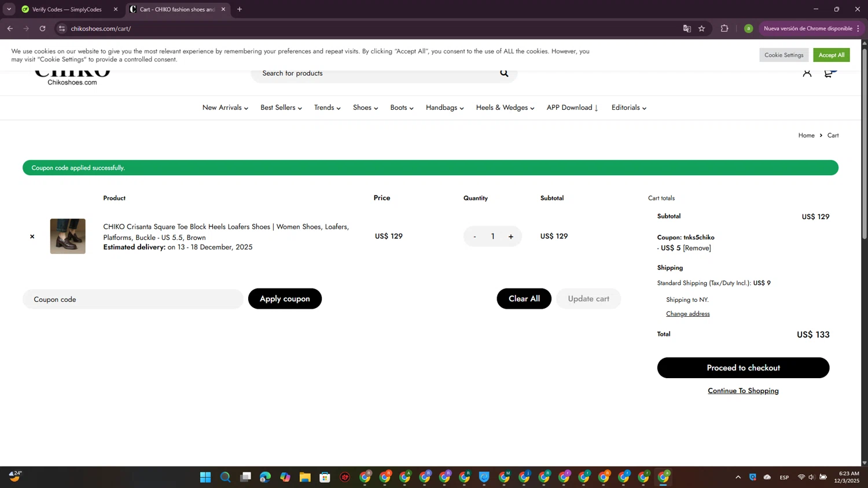Remove the Crisanta loafers from cart
The width and height of the screenshot is (868, 488).
pyautogui.click(x=32, y=236)
